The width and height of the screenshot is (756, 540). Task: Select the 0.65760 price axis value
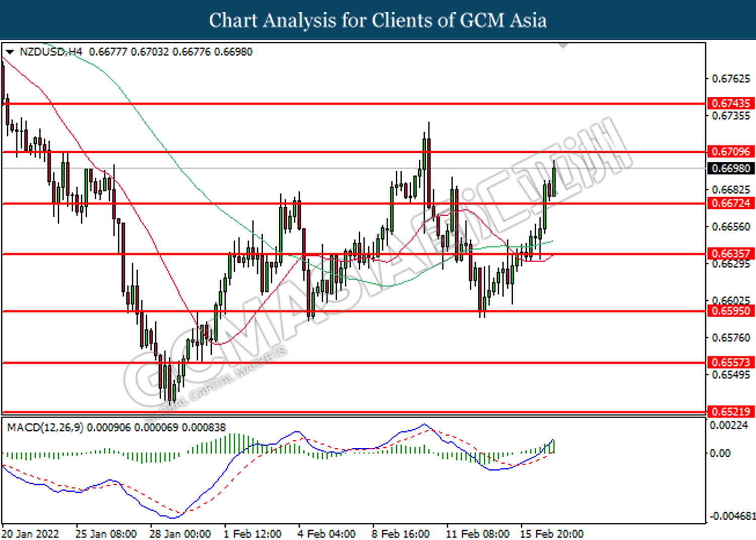(x=731, y=338)
